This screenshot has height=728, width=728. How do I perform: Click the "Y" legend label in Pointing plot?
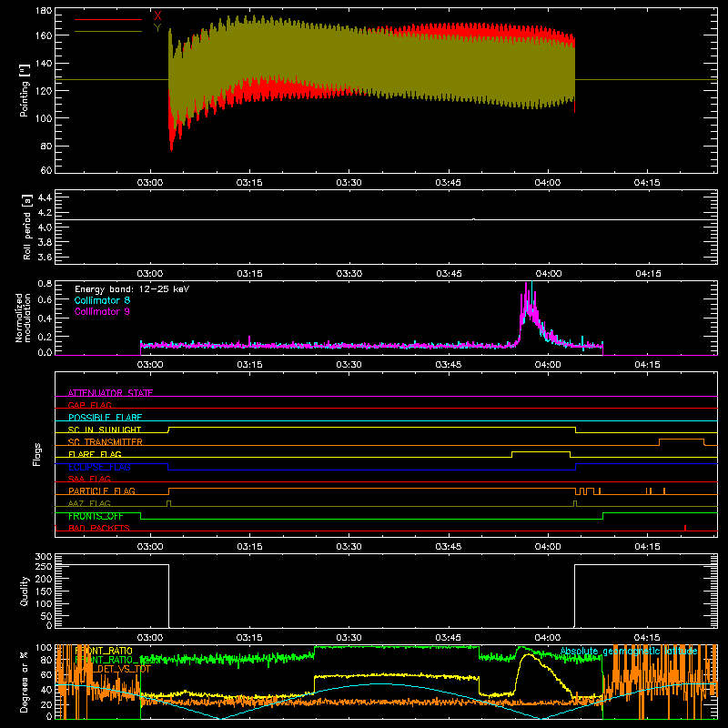[x=157, y=28]
